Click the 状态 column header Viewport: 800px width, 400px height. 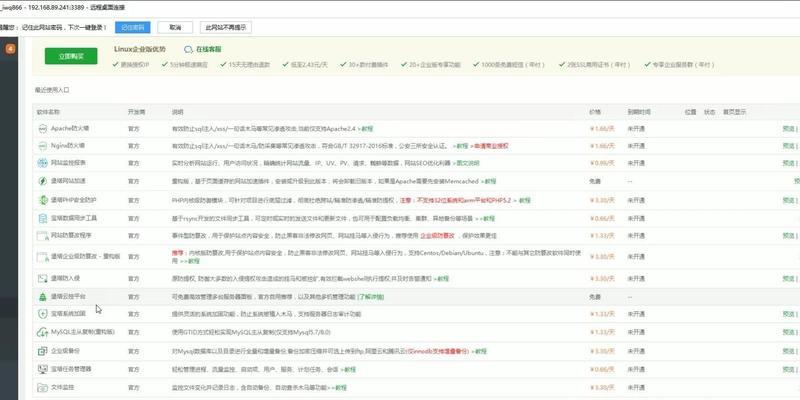click(x=710, y=112)
